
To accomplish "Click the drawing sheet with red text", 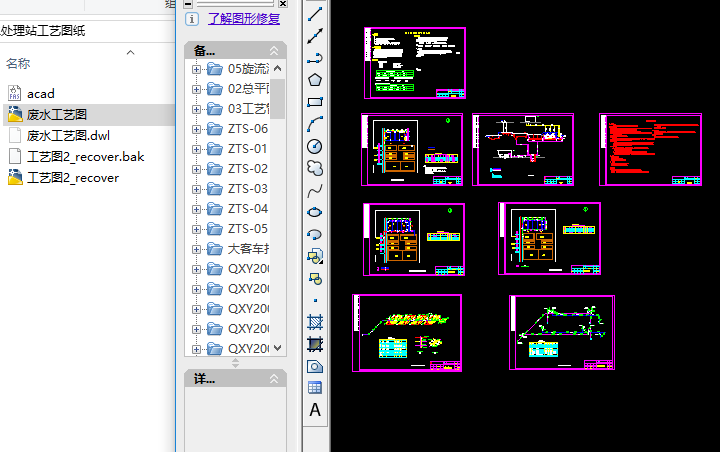I will click(x=650, y=150).
